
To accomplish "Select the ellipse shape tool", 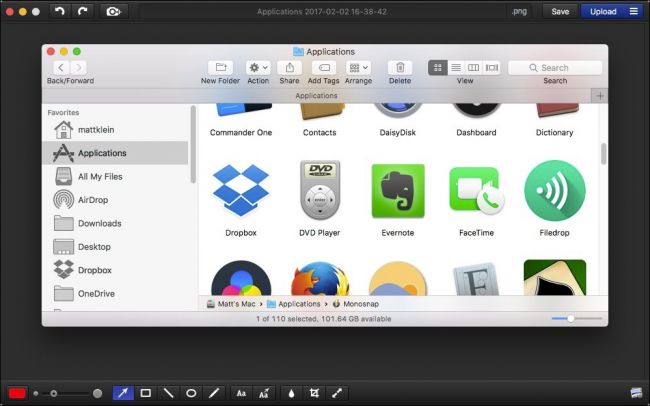I will [x=191, y=393].
